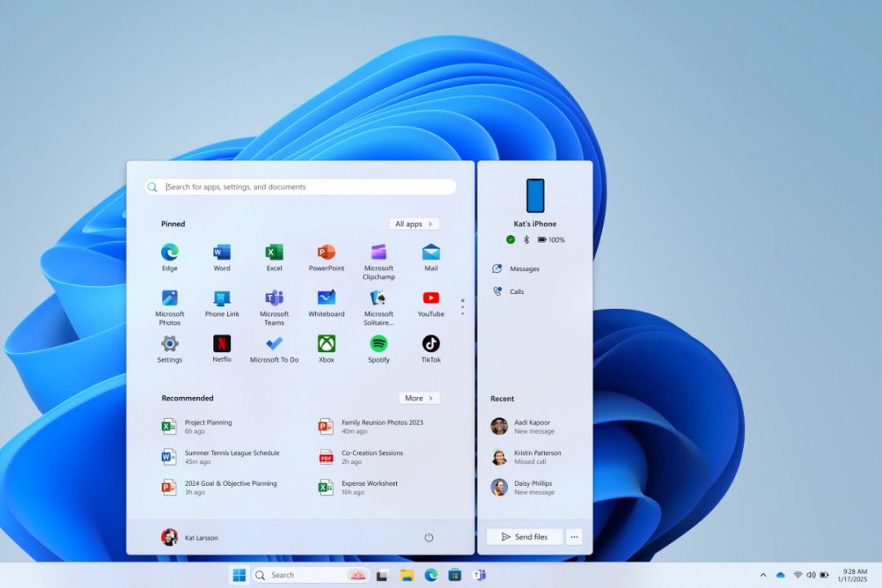Show hidden icons in system tray
Screen dimensions: 882x588
click(x=763, y=575)
